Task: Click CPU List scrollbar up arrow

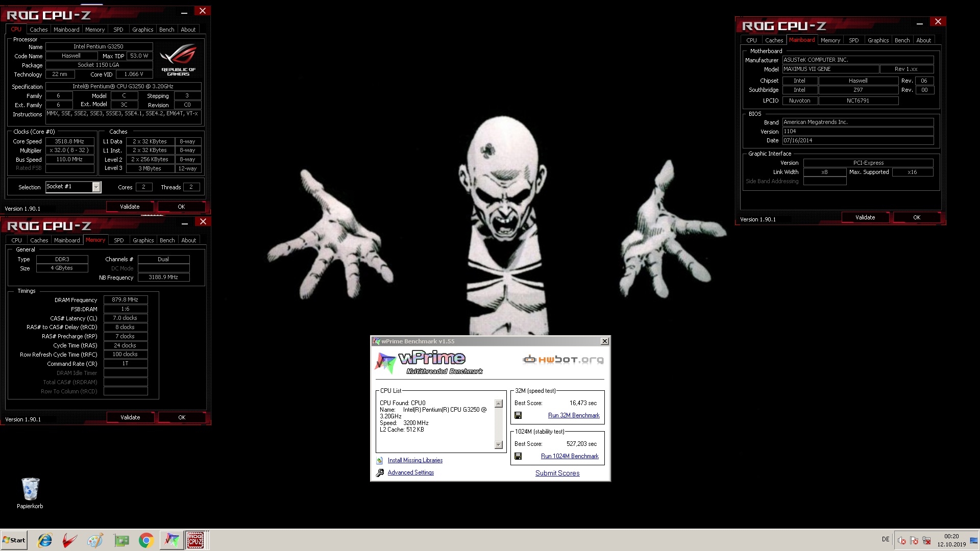Action: coord(499,404)
